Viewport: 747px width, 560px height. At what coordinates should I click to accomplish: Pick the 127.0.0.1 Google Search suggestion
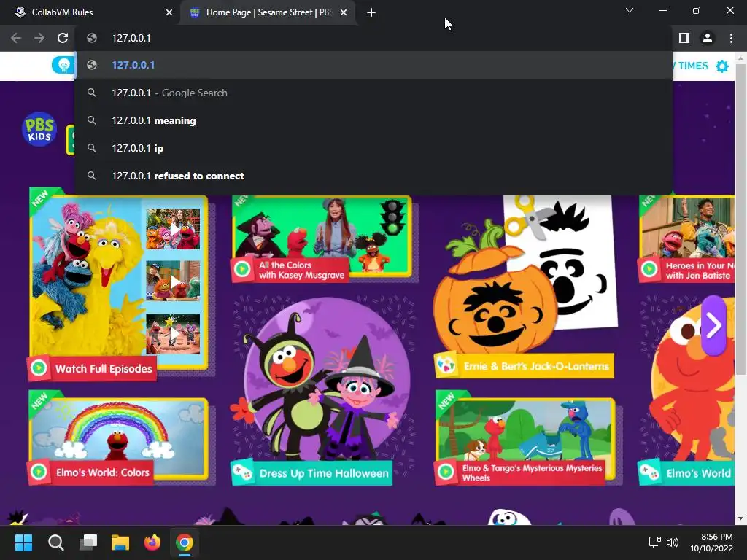tap(373, 93)
